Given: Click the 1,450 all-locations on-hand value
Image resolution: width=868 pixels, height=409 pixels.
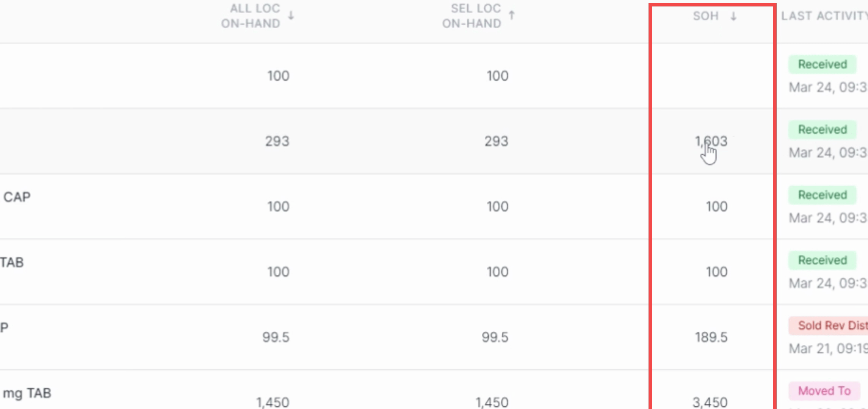Looking at the screenshot, I should click(x=273, y=402).
